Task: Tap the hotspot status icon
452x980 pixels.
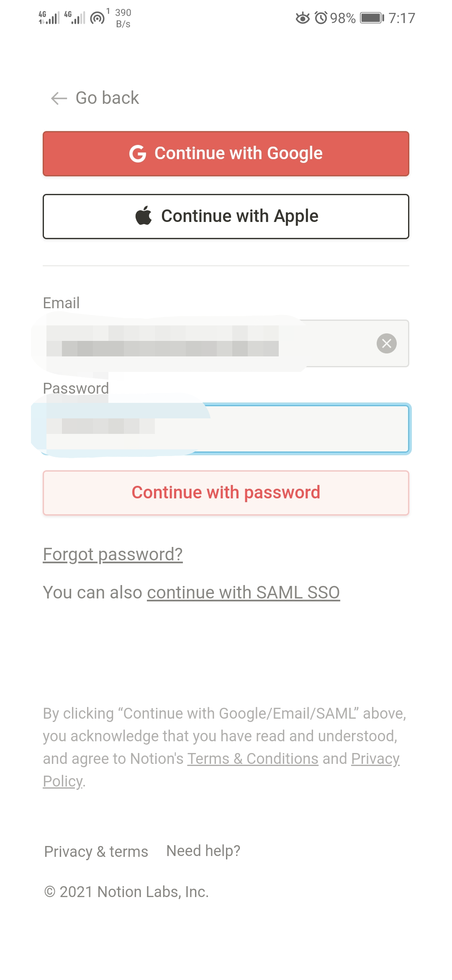Action: pyautogui.click(x=98, y=18)
